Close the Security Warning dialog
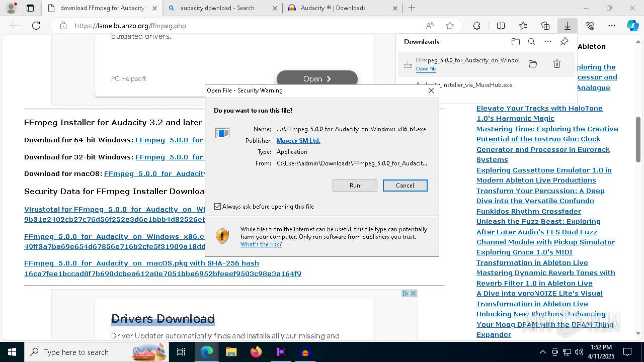The image size is (644, 362). [431, 90]
